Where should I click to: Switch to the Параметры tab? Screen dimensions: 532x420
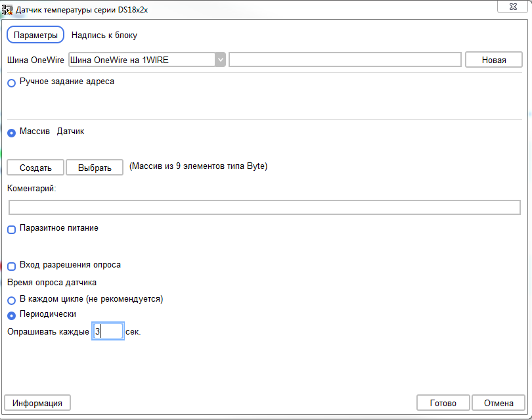click(35, 35)
